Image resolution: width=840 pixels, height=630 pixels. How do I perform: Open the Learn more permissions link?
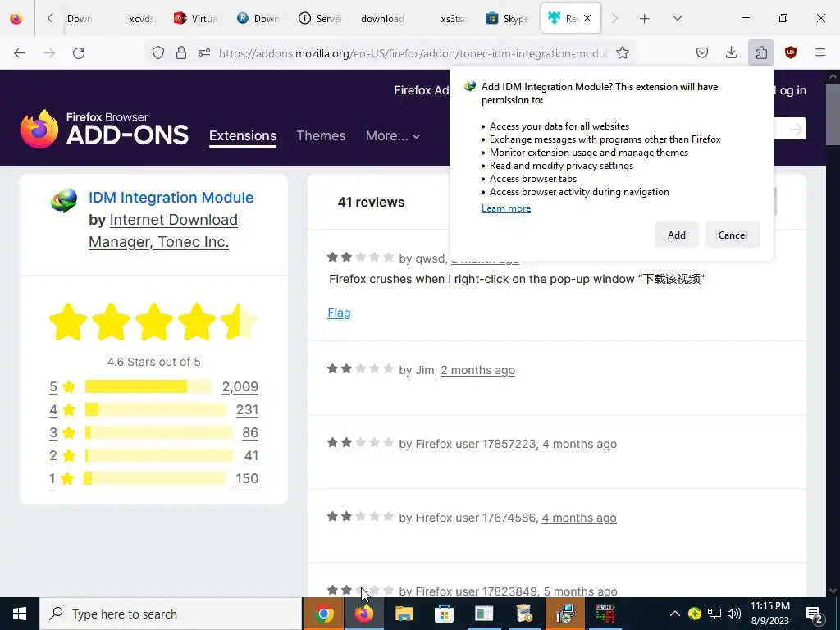pos(505,208)
